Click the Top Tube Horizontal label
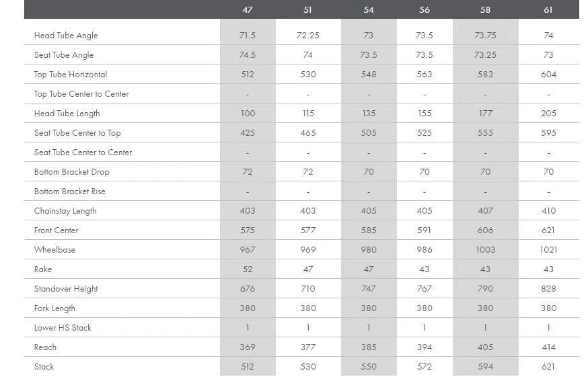 [x=71, y=75]
